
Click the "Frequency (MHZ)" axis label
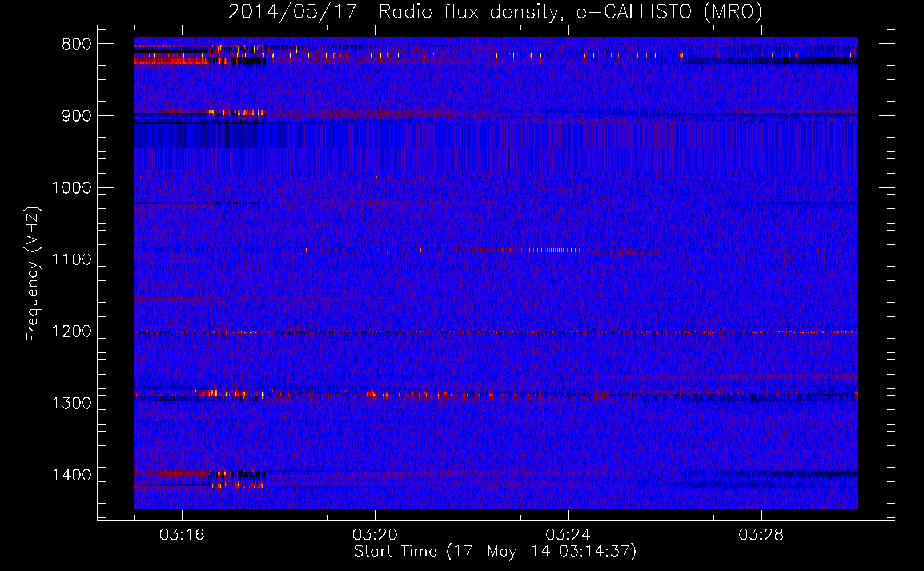click(x=33, y=274)
